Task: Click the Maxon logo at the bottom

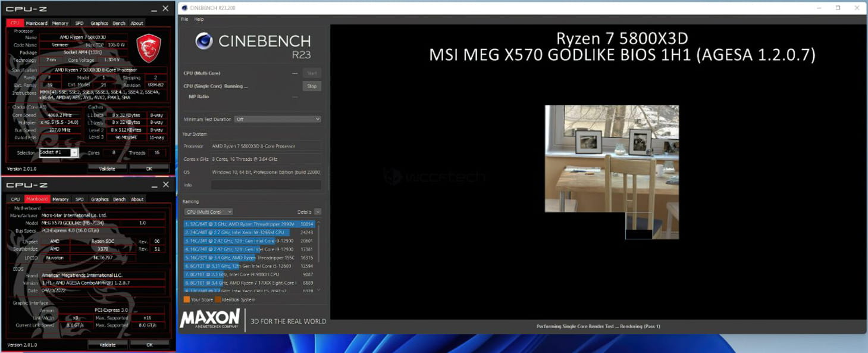Action: pyautogui.click(x=210, y=318)
